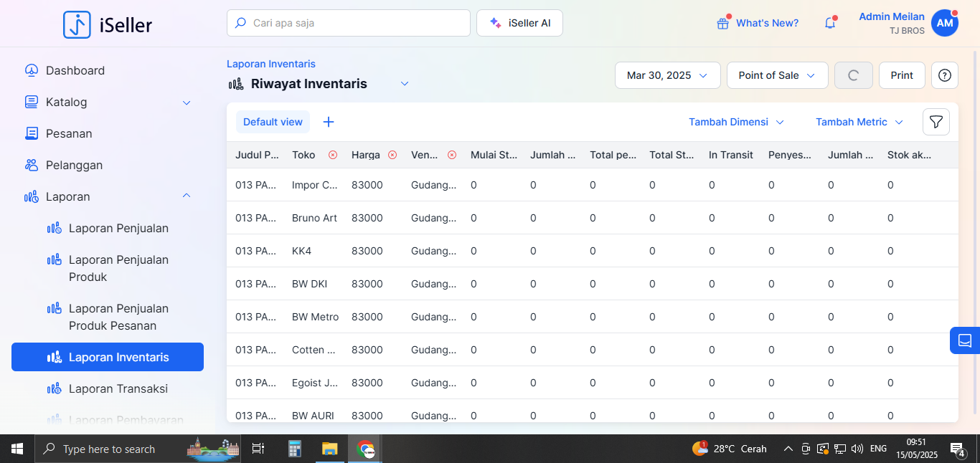Screen dimensions: 980x463
Task: Open the chat support widget icon
Action: tap(964, 340)
